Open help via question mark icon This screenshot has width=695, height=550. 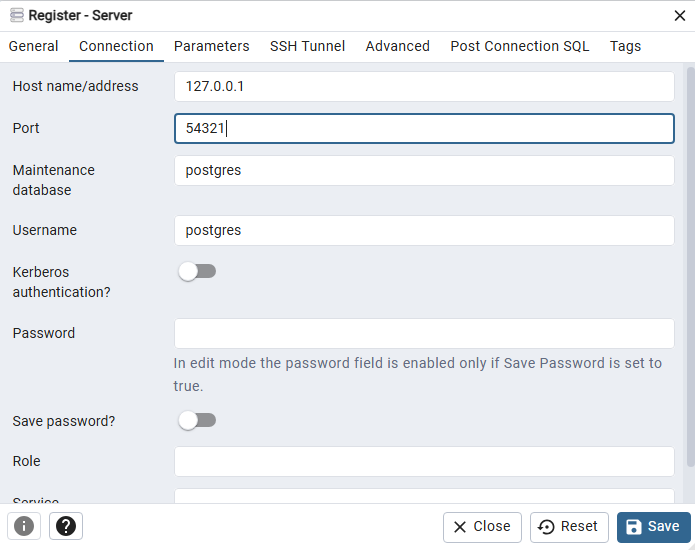pos(66,526)
